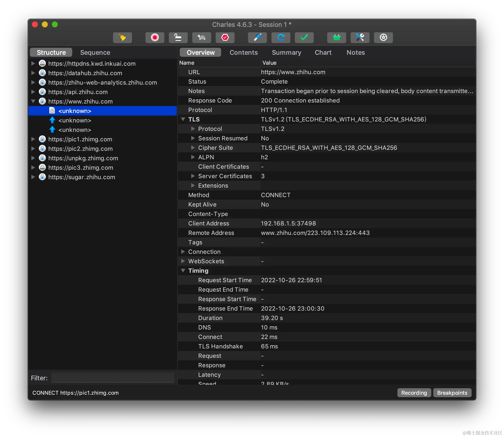The image size is (504, 437).
Task: Expand the https://api.zhihu.com host
Action: pyautogui.click(x=33, y=92)
